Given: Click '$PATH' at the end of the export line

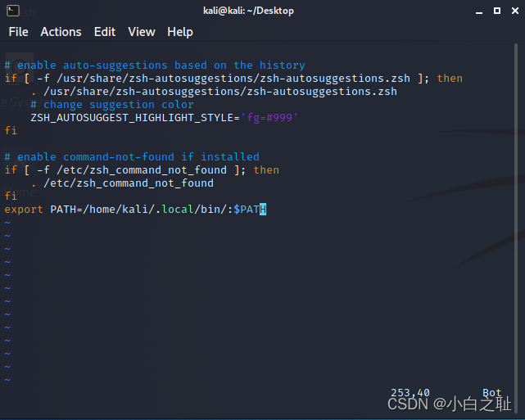Looking at the screenshot, I should click(250, 210).
